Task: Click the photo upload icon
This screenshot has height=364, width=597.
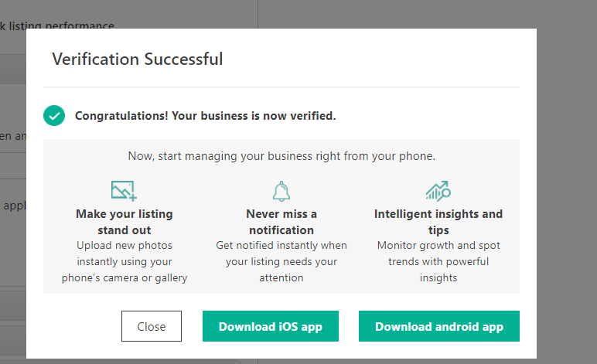Action: click(x=125, y=191)
